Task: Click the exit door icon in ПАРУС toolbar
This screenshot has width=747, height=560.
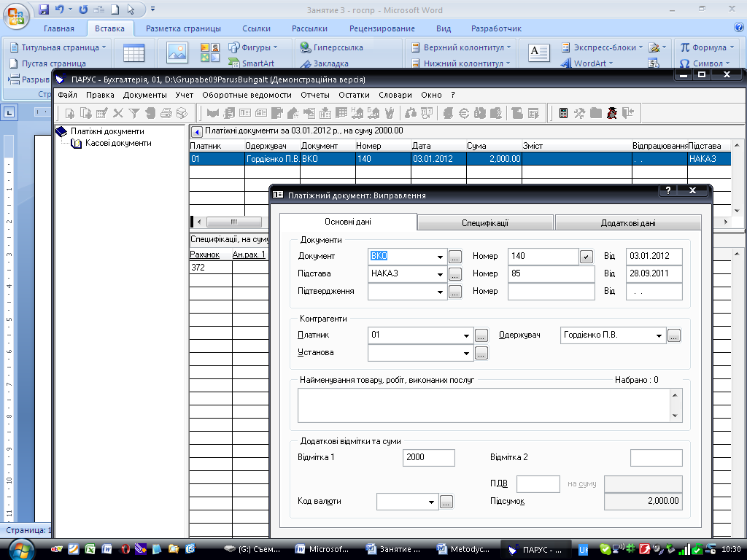Action: point(628,113)
